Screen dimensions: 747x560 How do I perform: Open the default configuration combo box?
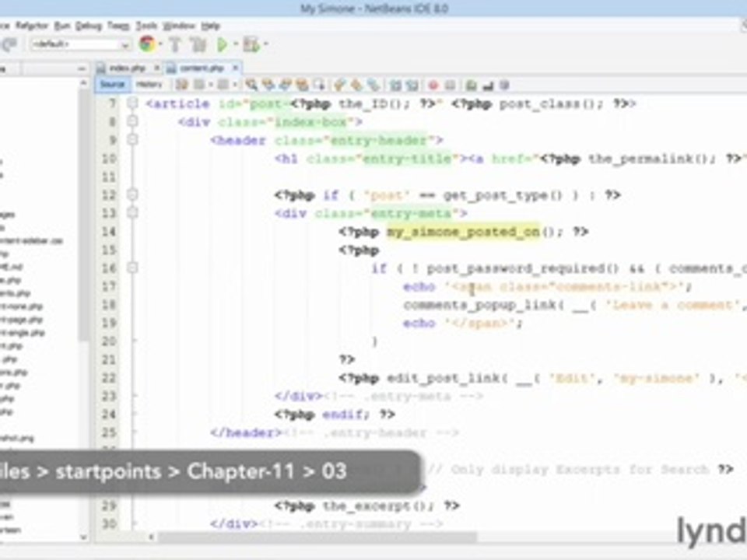click(79, 44)
